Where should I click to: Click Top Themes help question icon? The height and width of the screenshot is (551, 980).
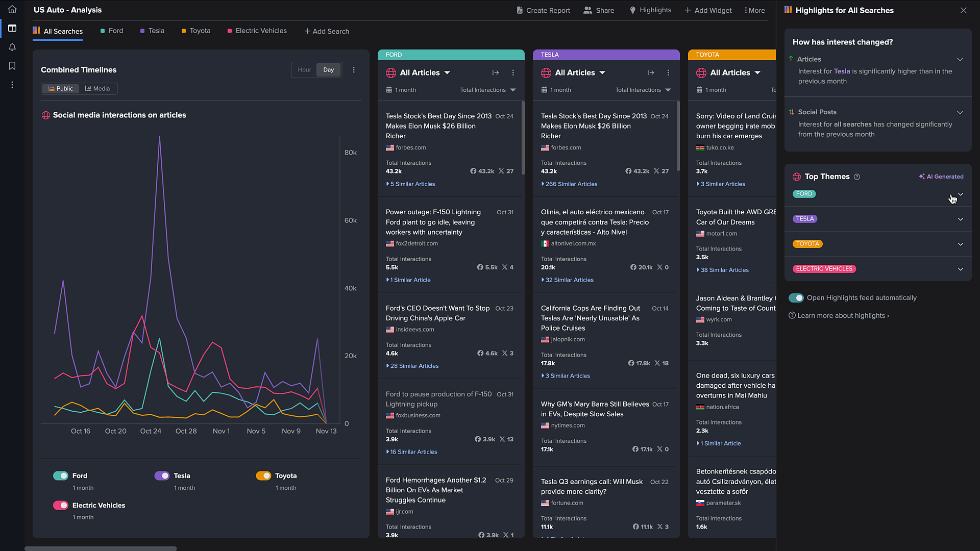tap(857, 177)
